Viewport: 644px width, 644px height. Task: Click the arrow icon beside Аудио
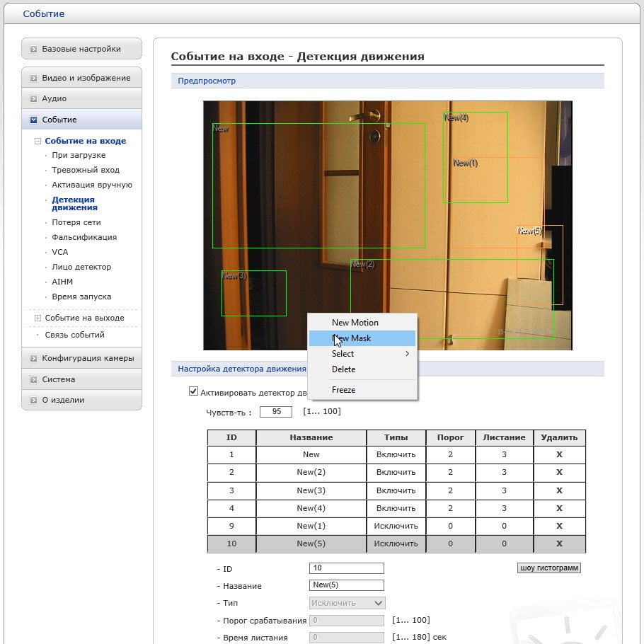(34, 99)
